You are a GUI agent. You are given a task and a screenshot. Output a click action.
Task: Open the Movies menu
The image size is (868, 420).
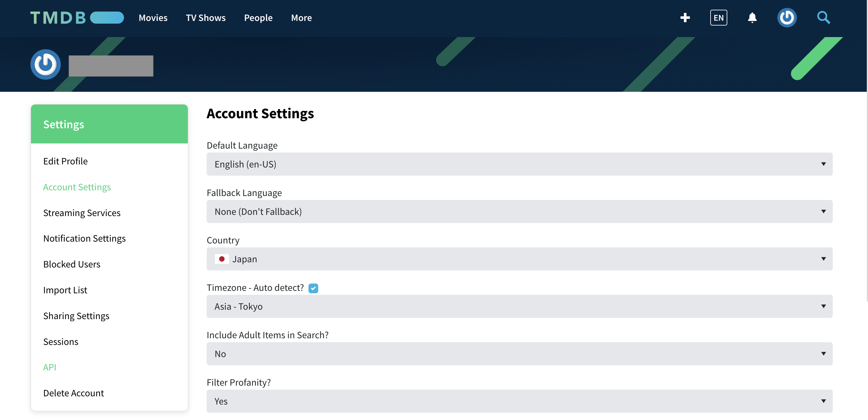coord(153,18)
